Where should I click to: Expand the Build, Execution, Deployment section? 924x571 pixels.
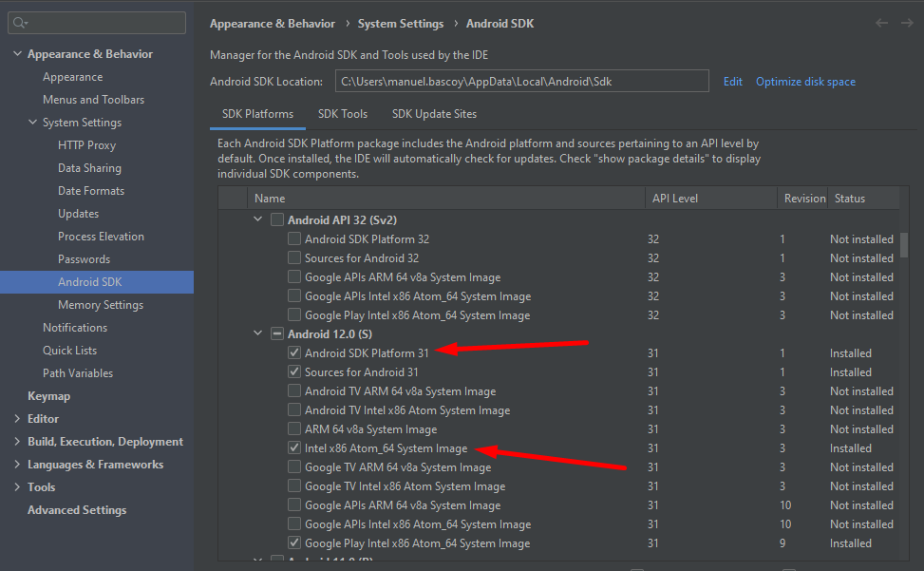coord(17,442)
